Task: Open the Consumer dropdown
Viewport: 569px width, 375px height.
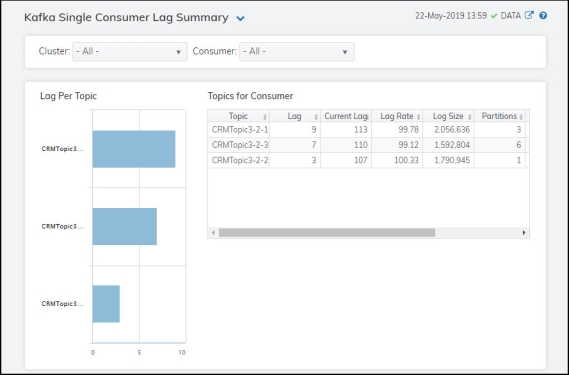Action: pyautogui.click(x=297, y=52)
